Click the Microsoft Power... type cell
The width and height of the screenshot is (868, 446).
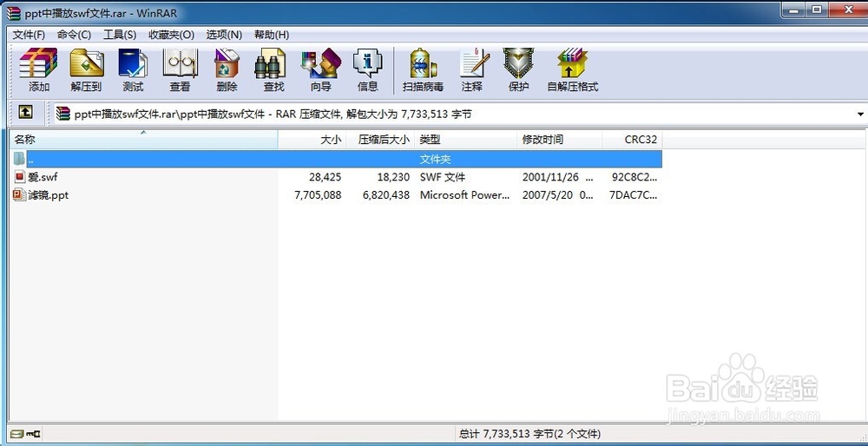coord(465,194)
